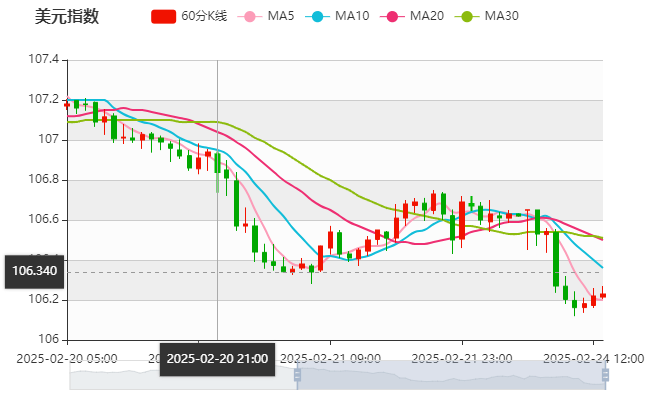
Task: Click the 106.340 price tooltip label
Action: coord(35,271)
